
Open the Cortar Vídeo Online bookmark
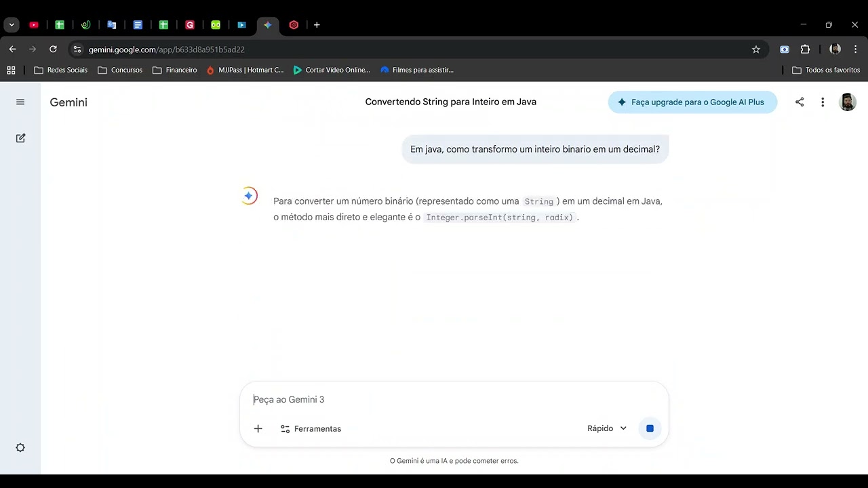tap(332, 70)
